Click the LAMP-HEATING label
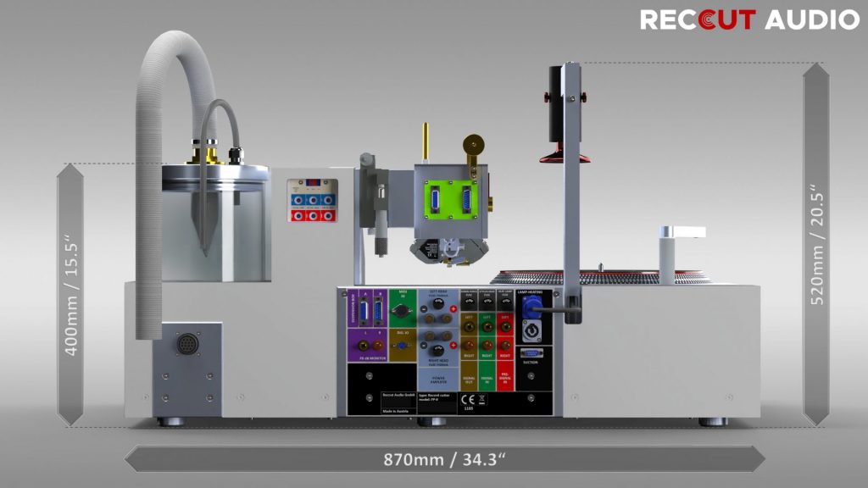The image size is (868, 488). coord(530,292)
